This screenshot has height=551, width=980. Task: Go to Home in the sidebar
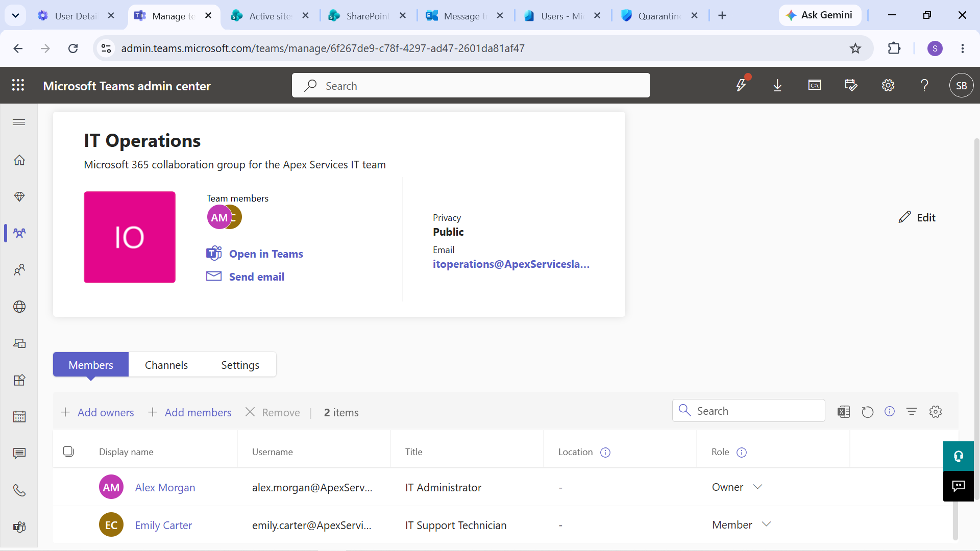click(19, 160)
